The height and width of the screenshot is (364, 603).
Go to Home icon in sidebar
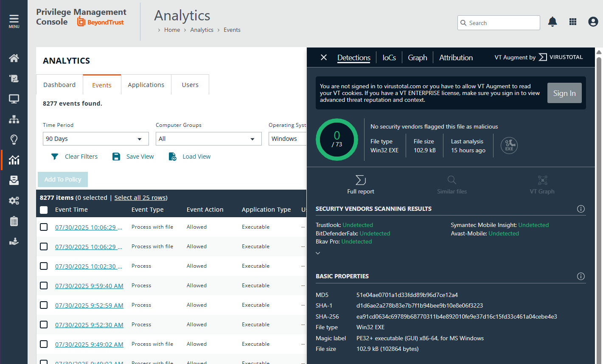coord(14,58)
